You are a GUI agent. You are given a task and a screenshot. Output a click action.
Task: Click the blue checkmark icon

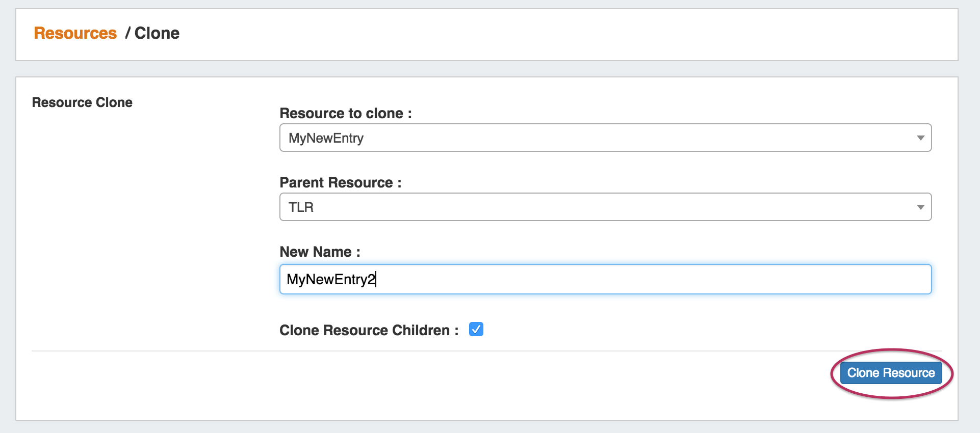pos(476,330)
